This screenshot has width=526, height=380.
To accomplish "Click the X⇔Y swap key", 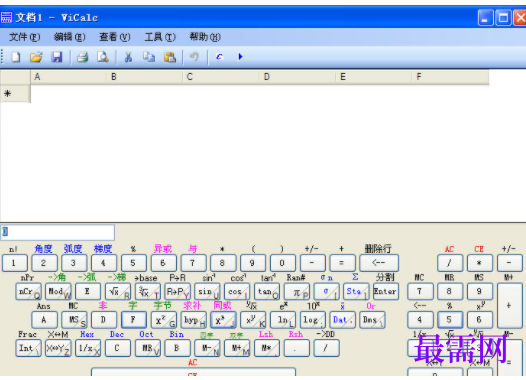I will [58, 348].
